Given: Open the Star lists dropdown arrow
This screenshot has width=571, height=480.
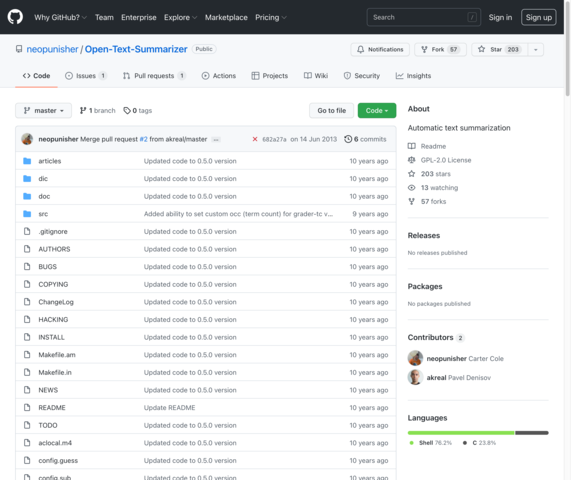Looking at the screenshot, I should pos(536,50).
